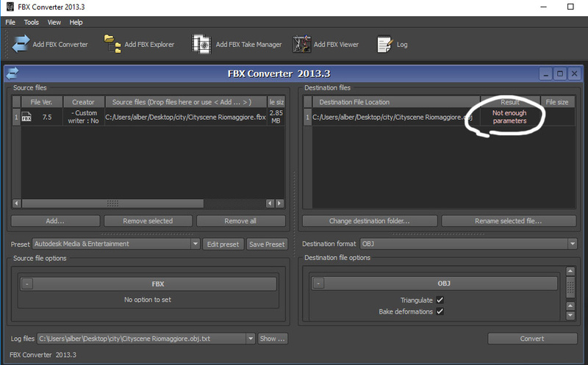
Task: Maximize the inner FBX Converter panel
Action: (x=560, y=74)
